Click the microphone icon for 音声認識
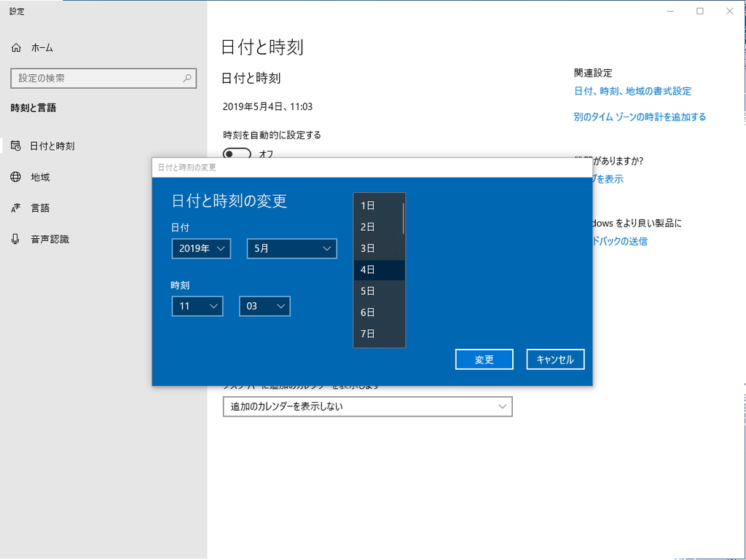746x560 pixels. tap(17, 239)
